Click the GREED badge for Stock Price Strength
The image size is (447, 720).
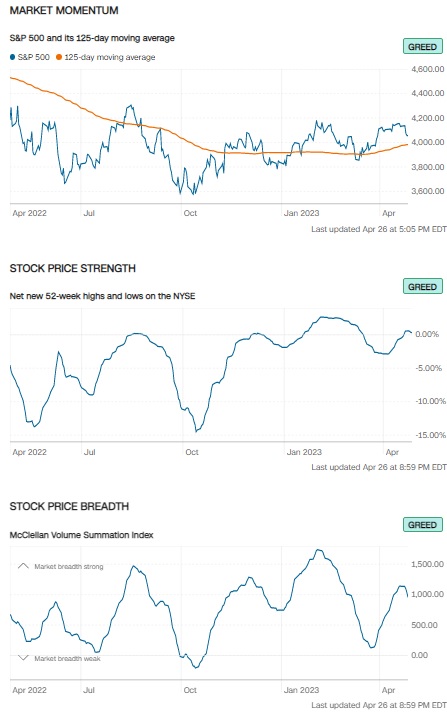pyautogui.click(x=423, y=287)
